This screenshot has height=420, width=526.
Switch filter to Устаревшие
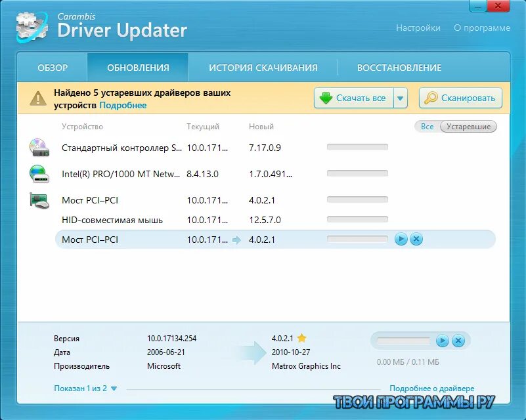pyautogui.click(x=468, y=127)
